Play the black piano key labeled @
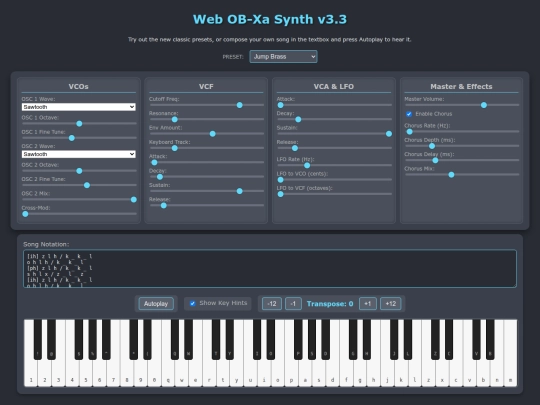Viewport: 540px width, 405px height. pos(51,340)
